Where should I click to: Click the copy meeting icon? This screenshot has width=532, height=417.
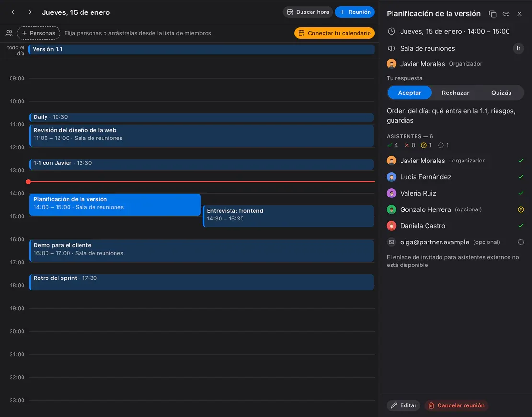[x=492, y=14]
